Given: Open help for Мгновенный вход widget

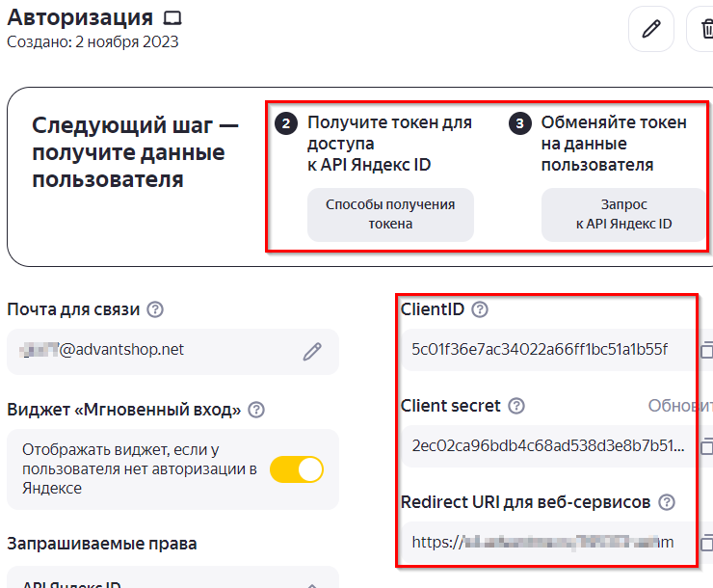Looking at the screenshot, I should pos(256,410).
